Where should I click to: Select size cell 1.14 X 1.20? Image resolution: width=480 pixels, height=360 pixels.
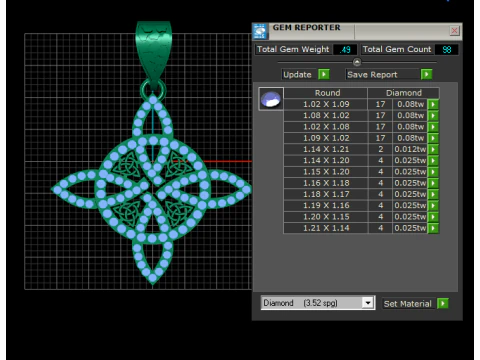coord(326,161)
